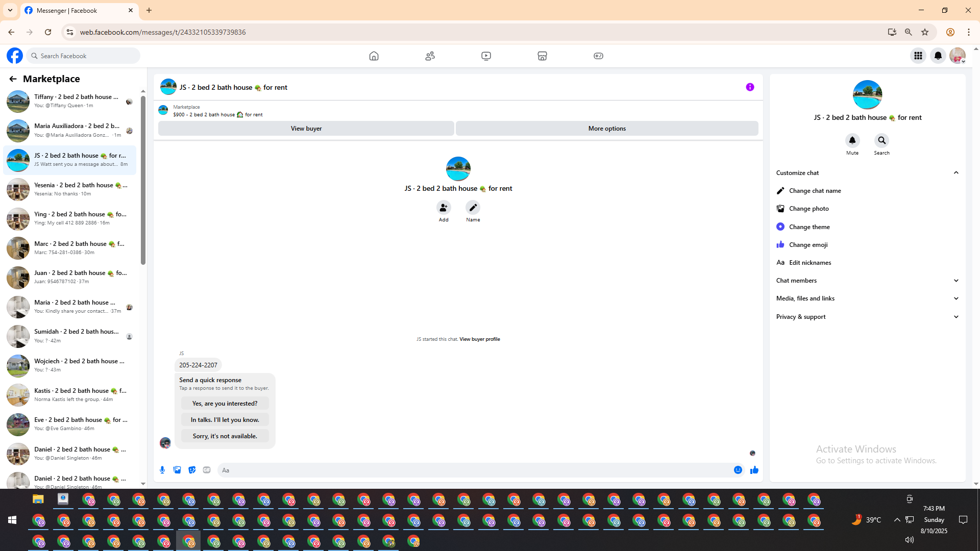
Task: Open the GIF picker icon
Action: [207, 470]
